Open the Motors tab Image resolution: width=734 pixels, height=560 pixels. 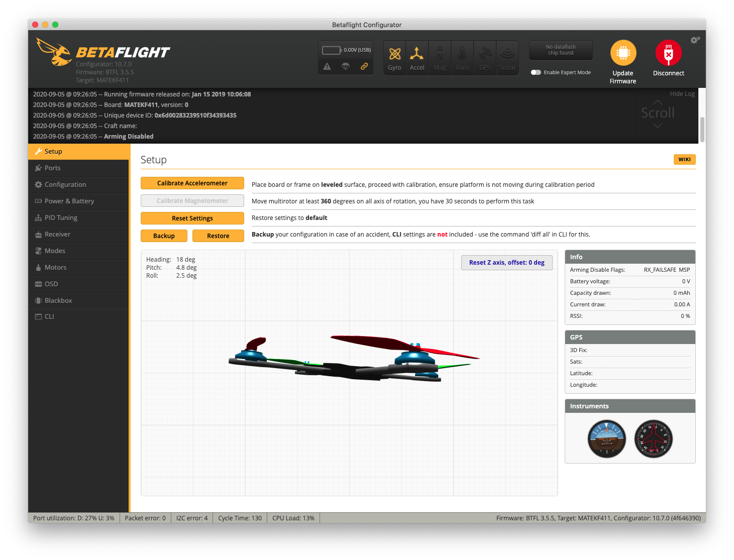point(79,268)
